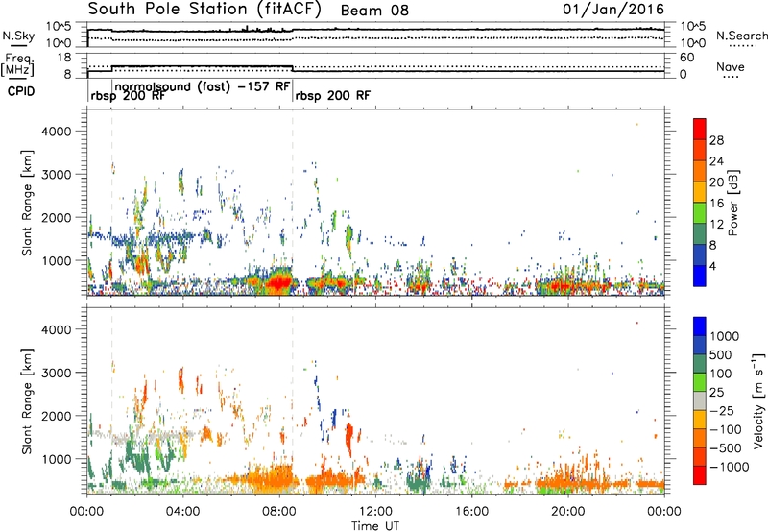This screenshot has width=768, height=532.
Task: Click the 'Slant Range [km]' label of power panel
Action: tap(27, 203)
